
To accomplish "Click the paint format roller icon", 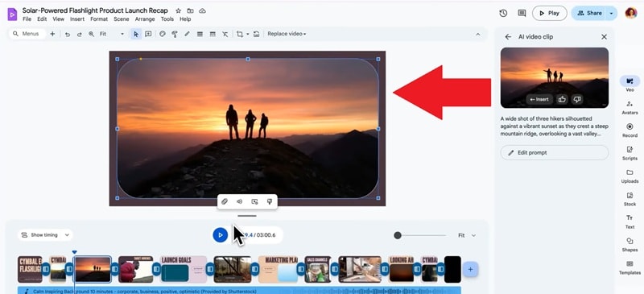I will 175,34.
